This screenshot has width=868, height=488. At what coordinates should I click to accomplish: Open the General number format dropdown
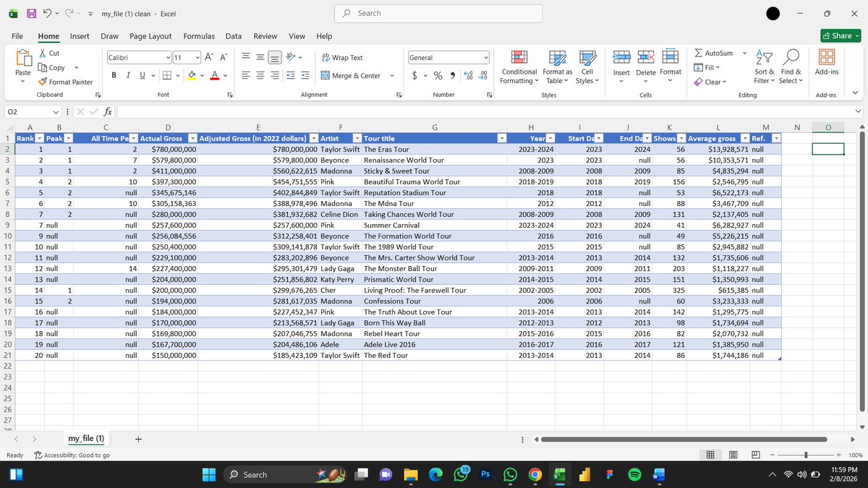(x=485, y=57)
